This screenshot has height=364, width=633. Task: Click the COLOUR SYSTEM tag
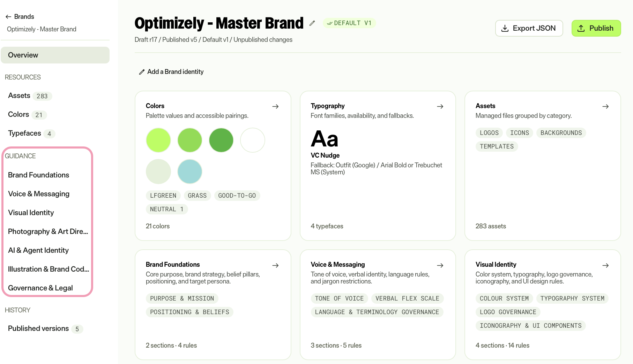coord(504,298)
